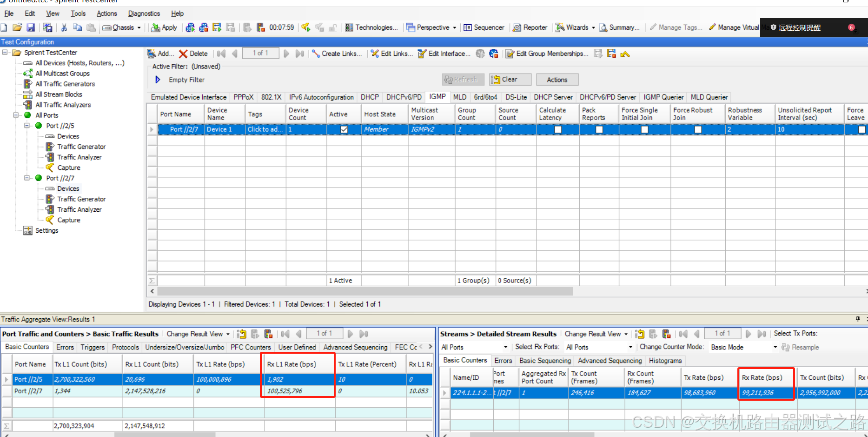
Task: Click the yellow leave-group arrow icon
Action: pyautogui.click(x=625, y=54)
